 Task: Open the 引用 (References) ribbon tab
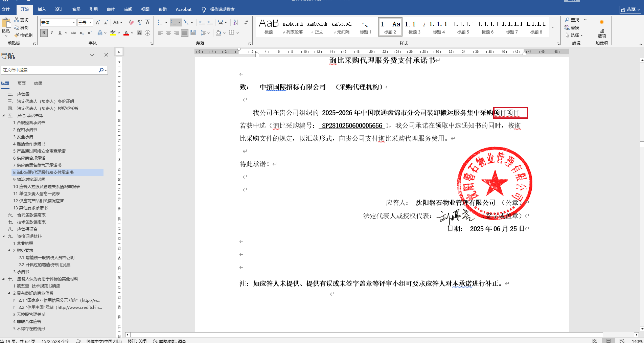(94, 9)
